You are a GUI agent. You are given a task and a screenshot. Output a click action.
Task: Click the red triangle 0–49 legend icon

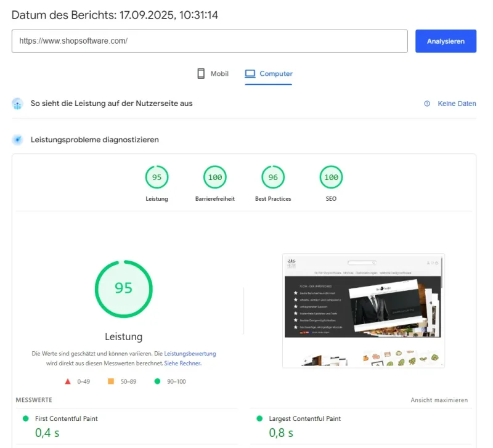pos(68,381)
